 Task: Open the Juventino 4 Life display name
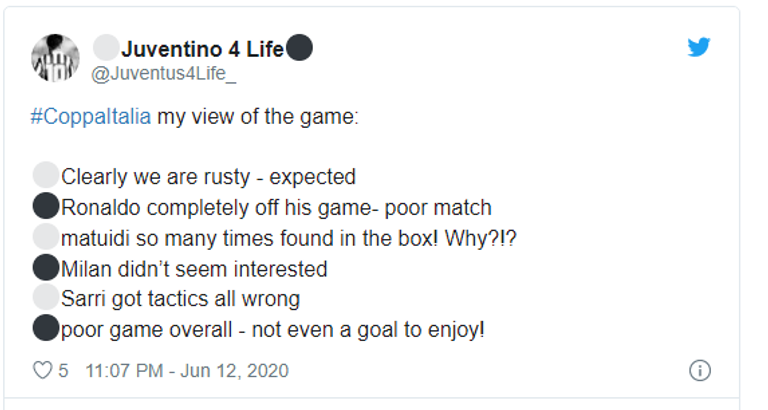tap(202, 49)
